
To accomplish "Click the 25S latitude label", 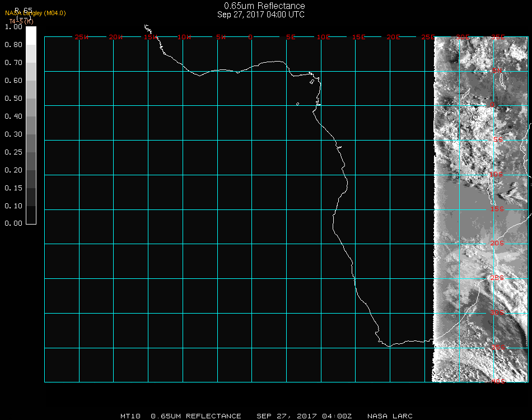I will click(498, 278).
